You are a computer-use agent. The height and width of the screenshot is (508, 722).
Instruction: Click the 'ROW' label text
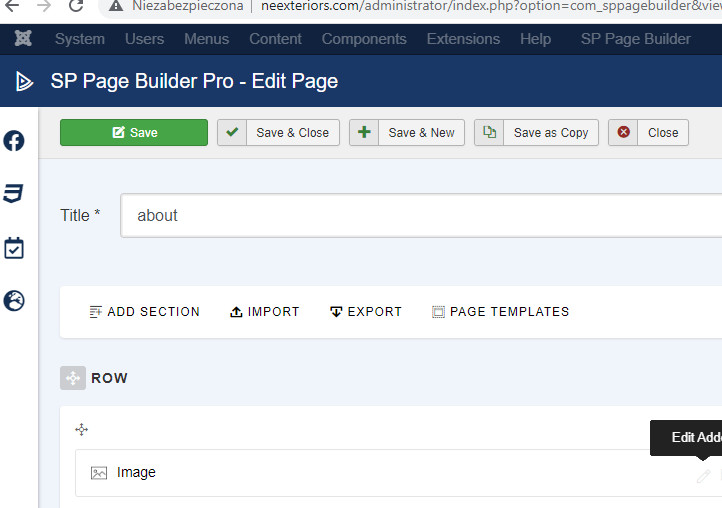point(109,378)
